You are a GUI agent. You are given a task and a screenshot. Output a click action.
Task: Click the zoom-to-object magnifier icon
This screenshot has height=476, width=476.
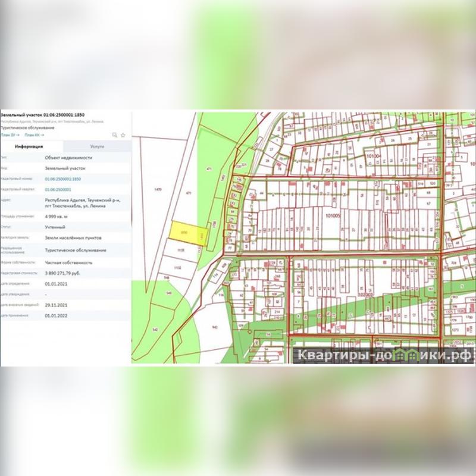(x=115, y=135)
